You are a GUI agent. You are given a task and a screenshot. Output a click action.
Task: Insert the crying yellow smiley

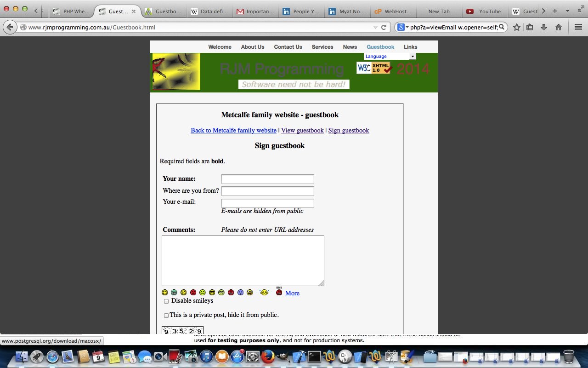(264, 292)
